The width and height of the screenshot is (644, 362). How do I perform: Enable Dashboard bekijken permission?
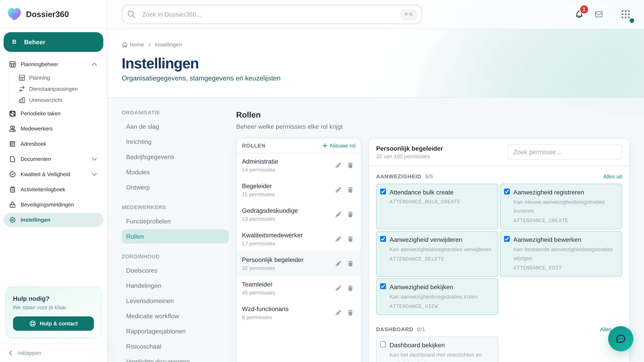click(383, 344)
